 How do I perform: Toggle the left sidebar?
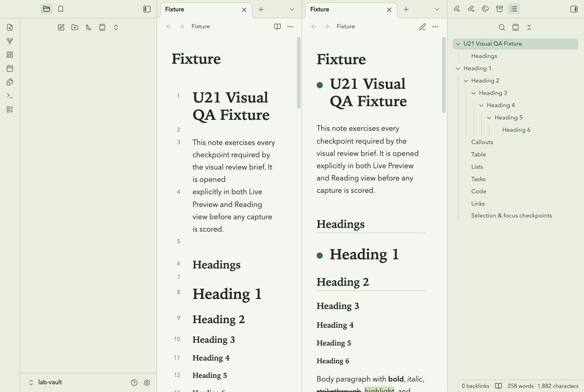[x=147, y=9]
